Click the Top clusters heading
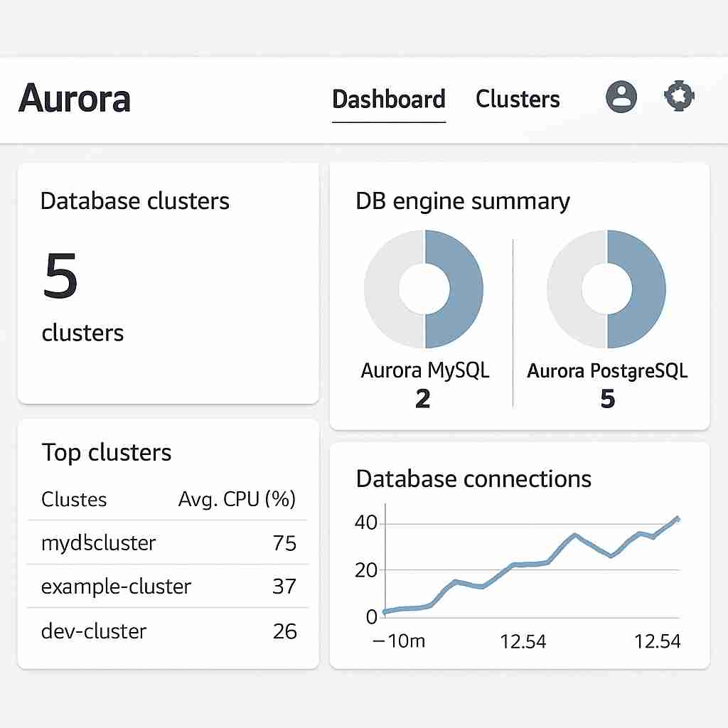This screenshot has height=728, width=728. 107,452
